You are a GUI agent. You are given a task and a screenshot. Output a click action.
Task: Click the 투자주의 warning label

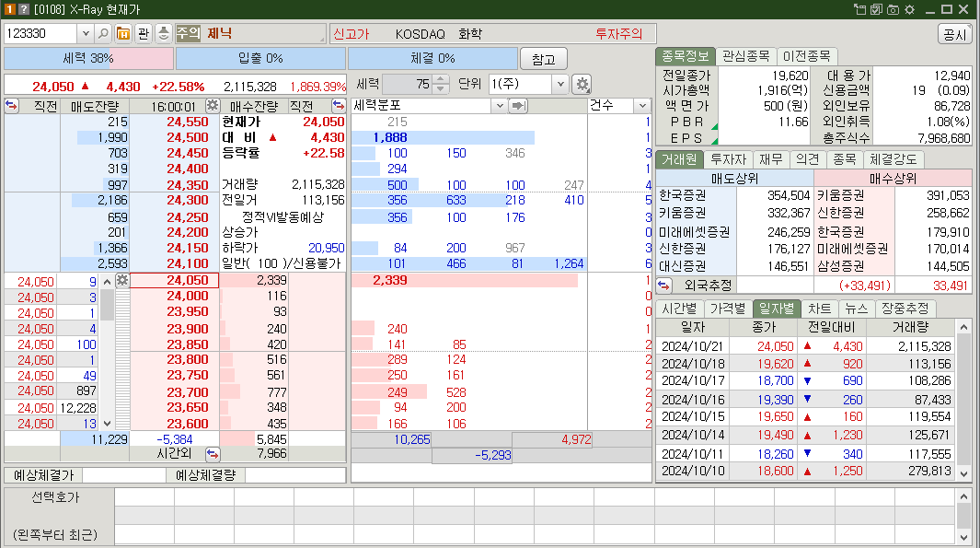click(x=618, y=34)
